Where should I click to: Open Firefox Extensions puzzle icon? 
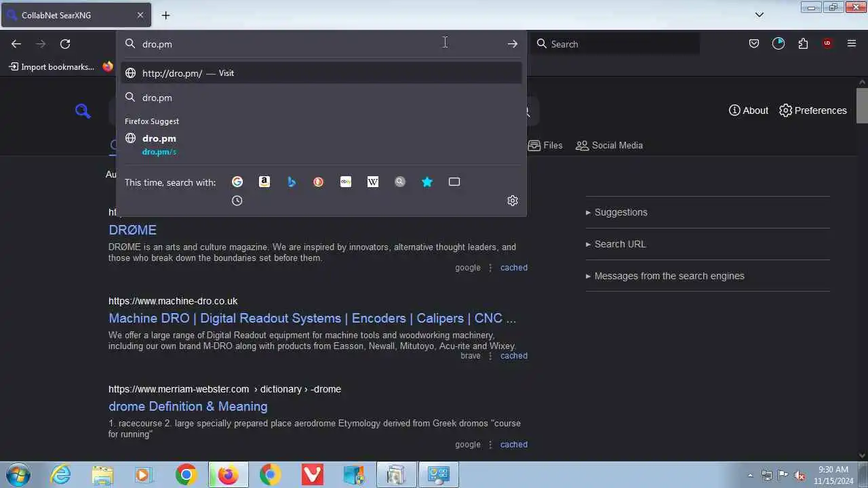point(803,44)
